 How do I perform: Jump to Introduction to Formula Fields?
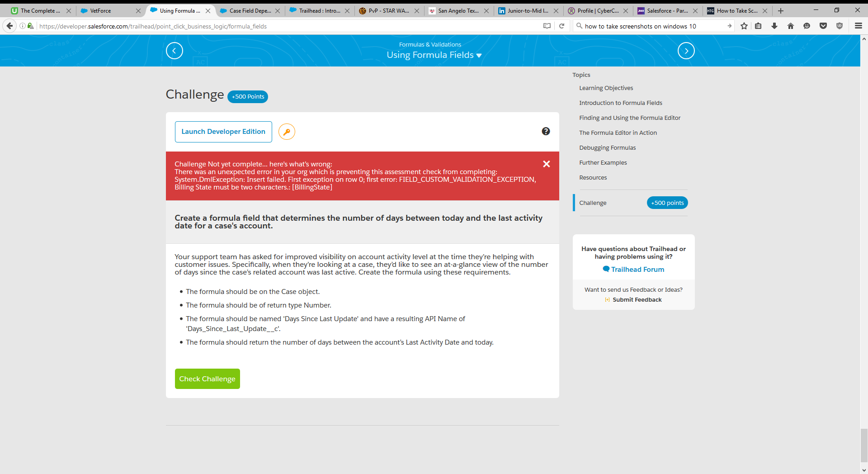[x=621, y=103]
